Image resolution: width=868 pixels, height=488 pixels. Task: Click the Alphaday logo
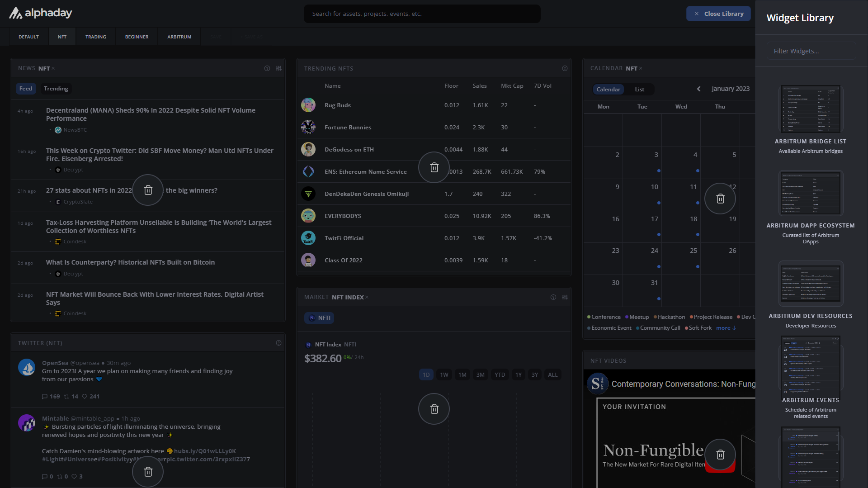(x=41, y=13)
